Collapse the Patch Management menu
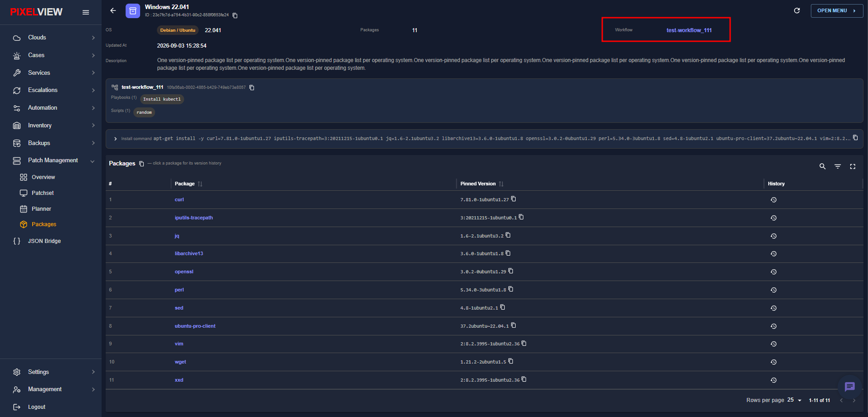868x417 pixels. coord(54,160)
